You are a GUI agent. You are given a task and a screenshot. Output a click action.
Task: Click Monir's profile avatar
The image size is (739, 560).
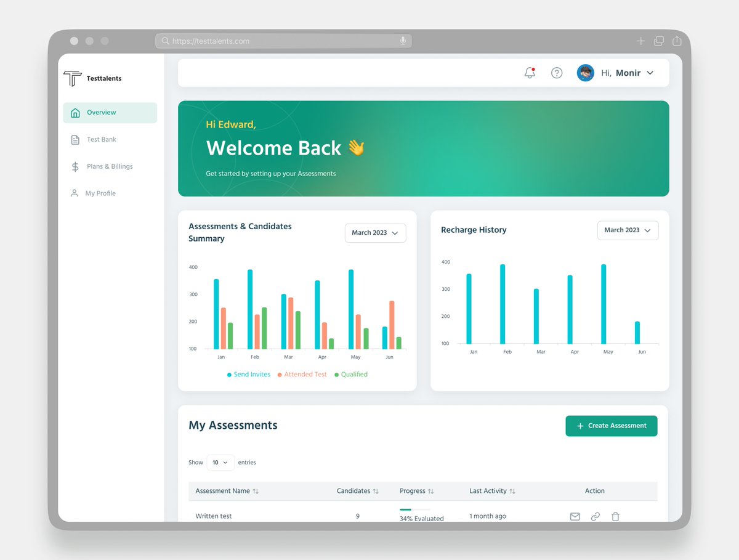point(584,72)
